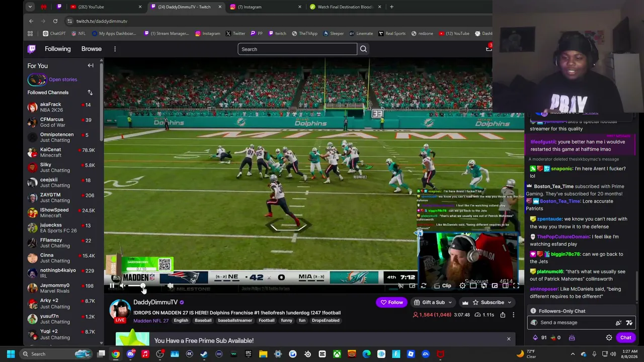The image size is (644, 362).
Task: Share the stream via the share icon
Action: pos(503,315)
